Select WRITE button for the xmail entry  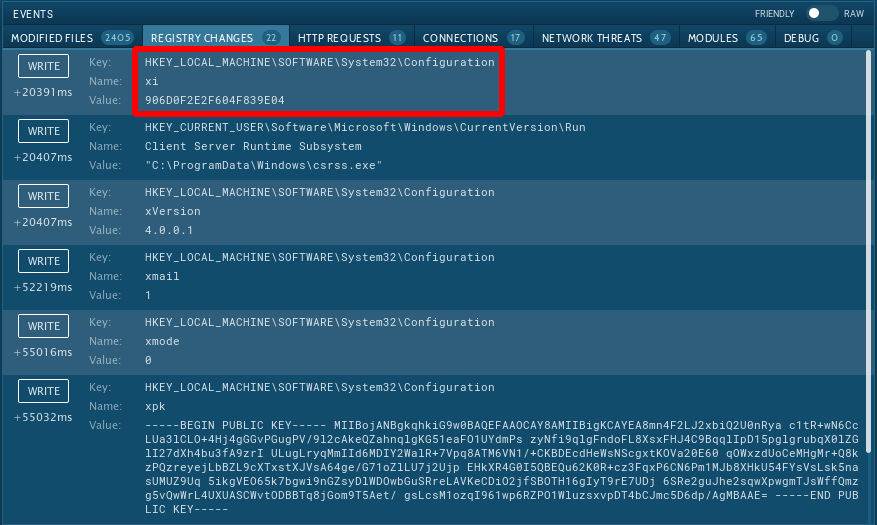(x=43, y=261)
